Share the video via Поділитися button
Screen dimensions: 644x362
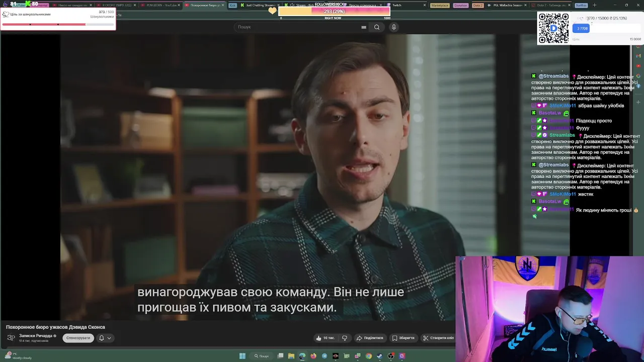[370, 338]
